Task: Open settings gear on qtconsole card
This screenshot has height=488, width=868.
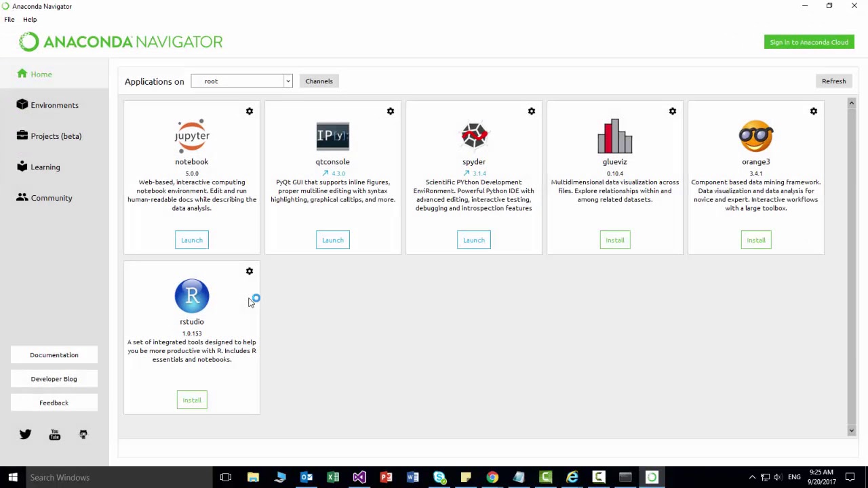Action: [x=391, y=111]
